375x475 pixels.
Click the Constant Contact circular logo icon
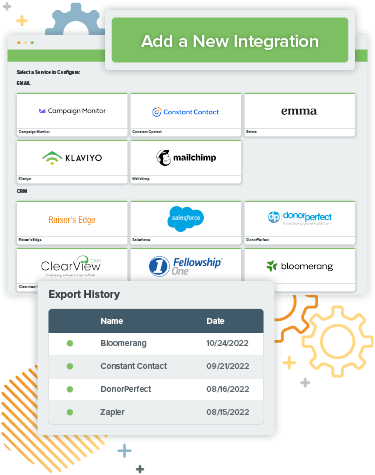tap(157, 112)
